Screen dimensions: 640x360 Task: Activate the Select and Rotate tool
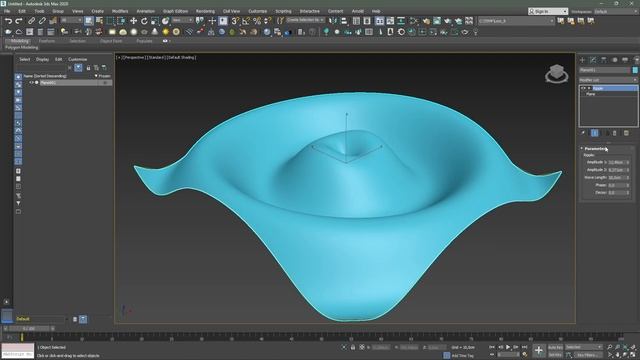tap(144, 21)
